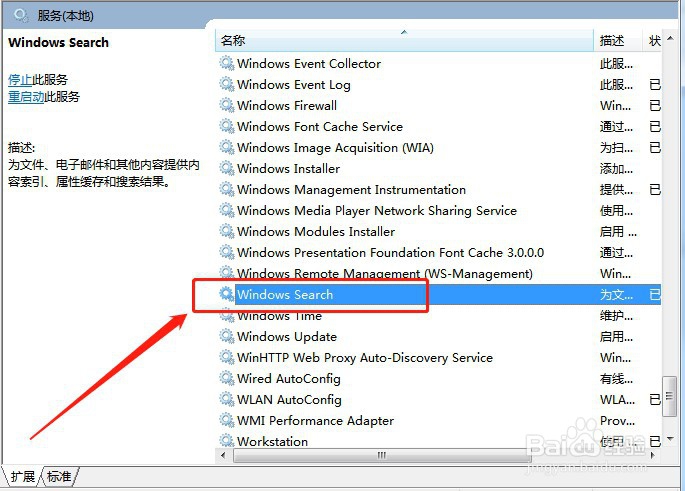
Task: Click the 服务(本地) header icon
Action: click(x=21, y=16)
